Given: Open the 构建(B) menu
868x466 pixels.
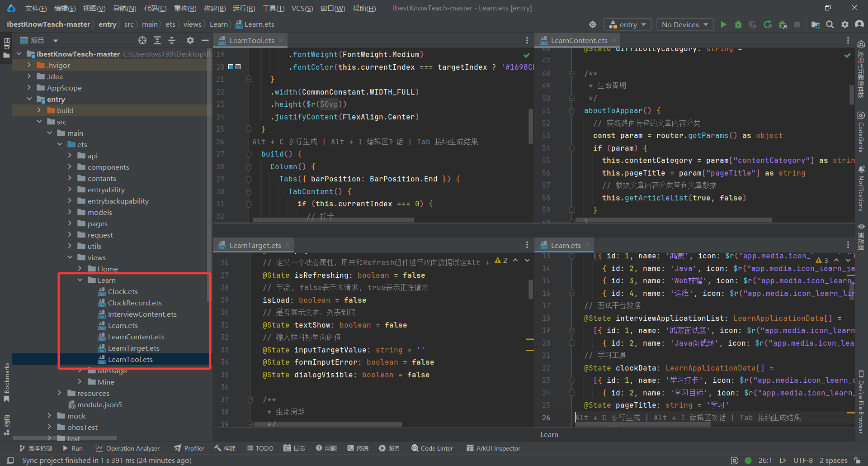Looking at the screenshot, I should [215, 8].
